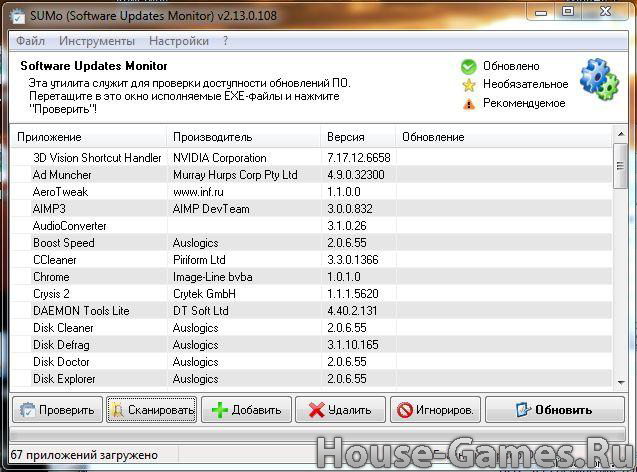Sort by Производитель column header

[x=244, y=137]
